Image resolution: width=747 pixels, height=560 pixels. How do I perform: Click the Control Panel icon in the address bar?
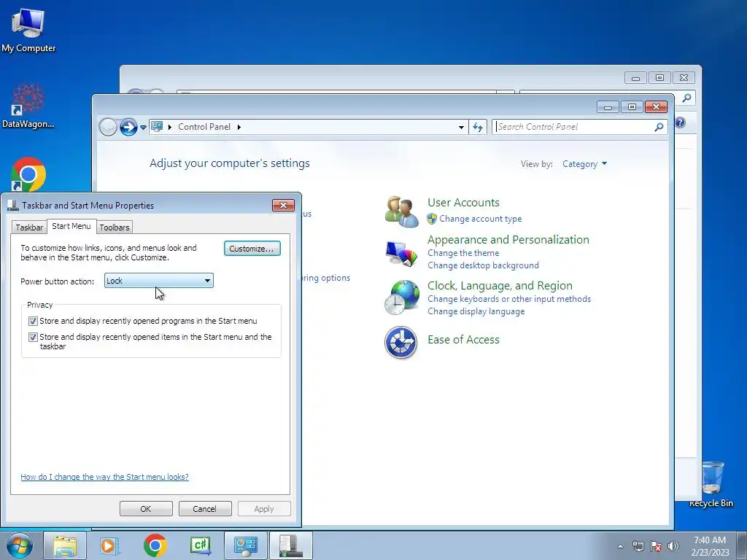(x=157, y=127)
